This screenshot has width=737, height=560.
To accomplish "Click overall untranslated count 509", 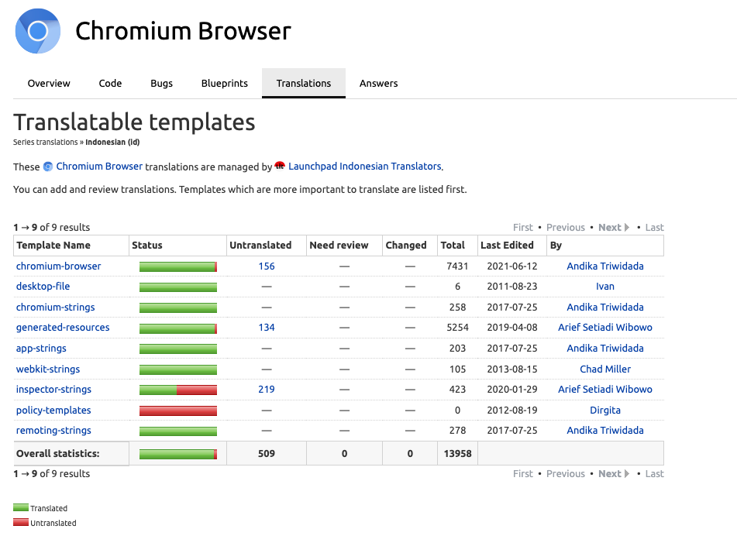I will pyautogui.click(x=267, y=453).
